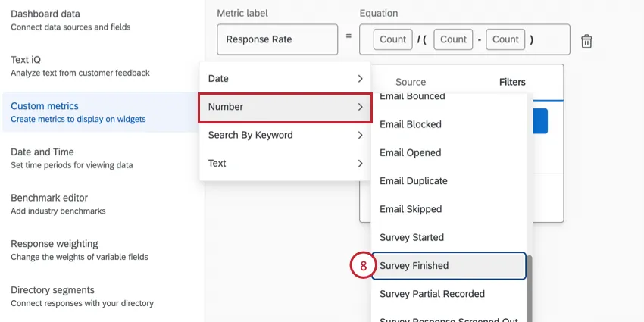Select Email Opened field

tap(410, 152)
